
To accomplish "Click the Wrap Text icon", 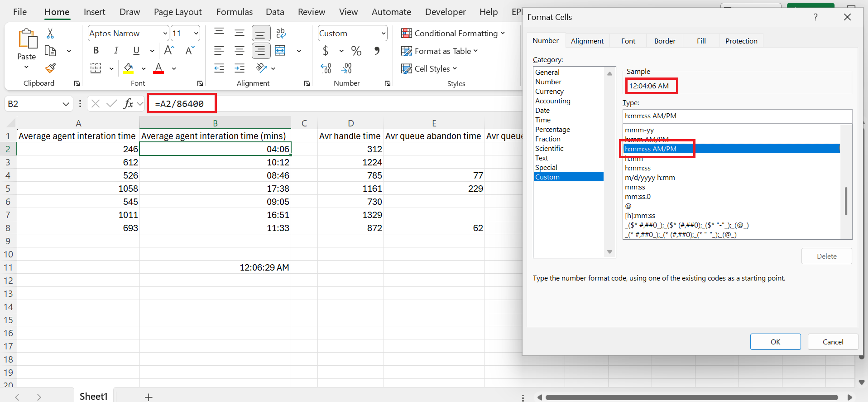I will [x=281, y=33].
